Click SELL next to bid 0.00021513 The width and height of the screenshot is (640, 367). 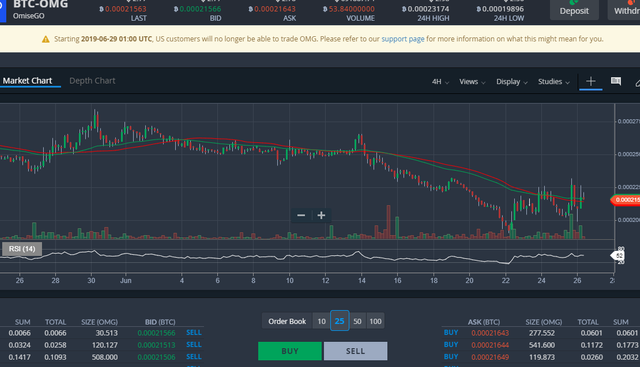click(194, 345)
